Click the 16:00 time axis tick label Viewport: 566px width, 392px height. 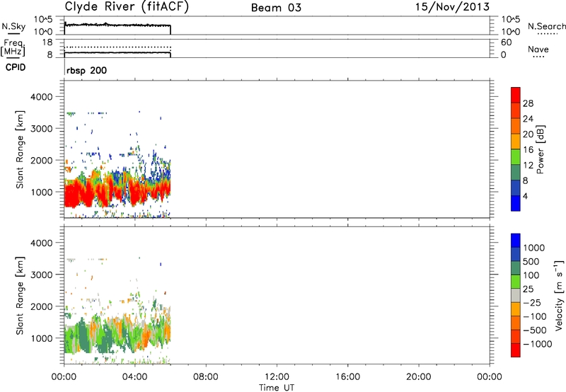[347, 377]
